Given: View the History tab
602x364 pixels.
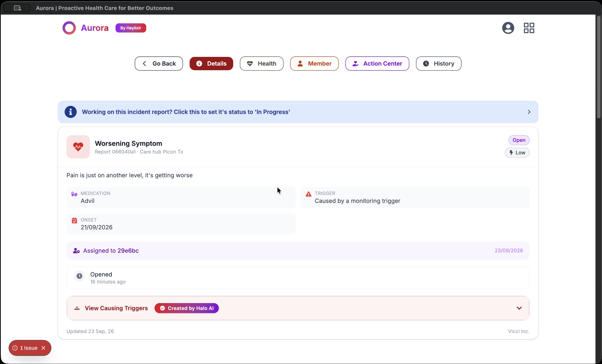Looking at the screenshot, I should pos(438,63).
